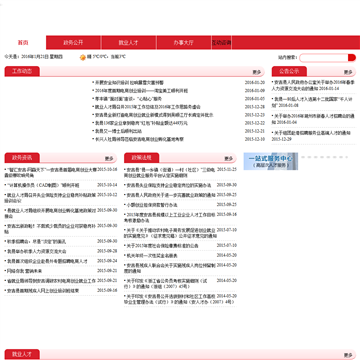
Task: Open the notice dated 2016-01-04
Action: tap(313, 119)
